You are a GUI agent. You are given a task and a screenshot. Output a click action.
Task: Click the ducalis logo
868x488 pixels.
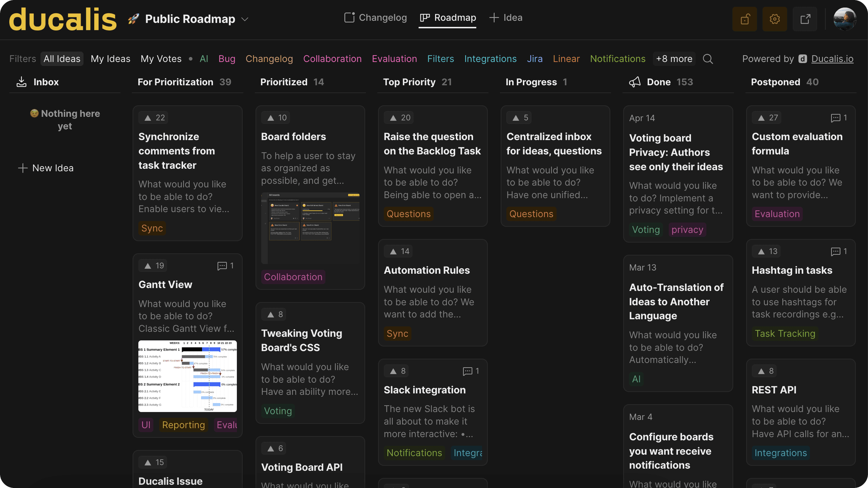(63, 19)
